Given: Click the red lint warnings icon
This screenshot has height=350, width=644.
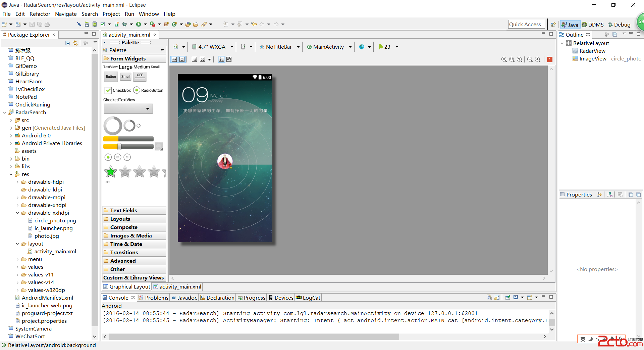Looking at the screenshot, I should point(550,59).
